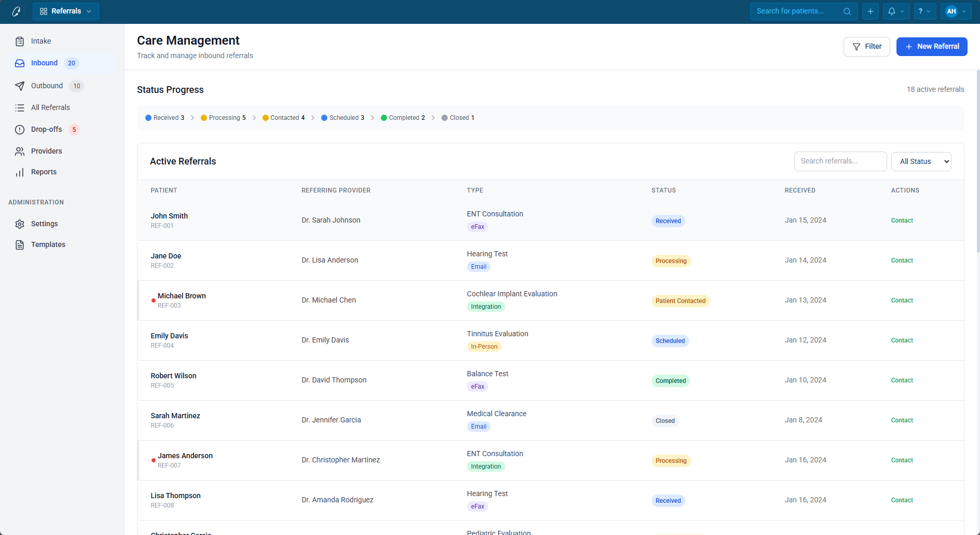Screen dimensions: 980x535
Task: Click Contact for Sarah Martinez
Action: click(902, 420)
